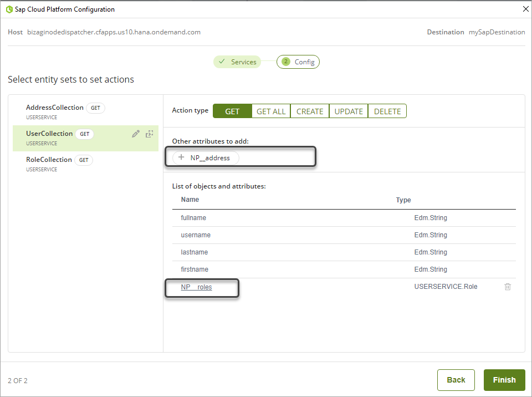Click the Select entity sets heading

(71, 79)
